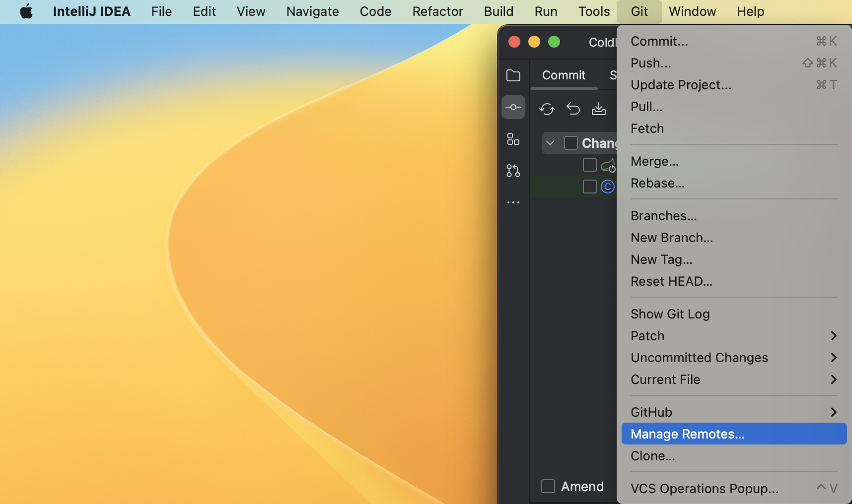The image size is (852, 504).
Task: Open the Navigate menu
Action: [313, 11]
